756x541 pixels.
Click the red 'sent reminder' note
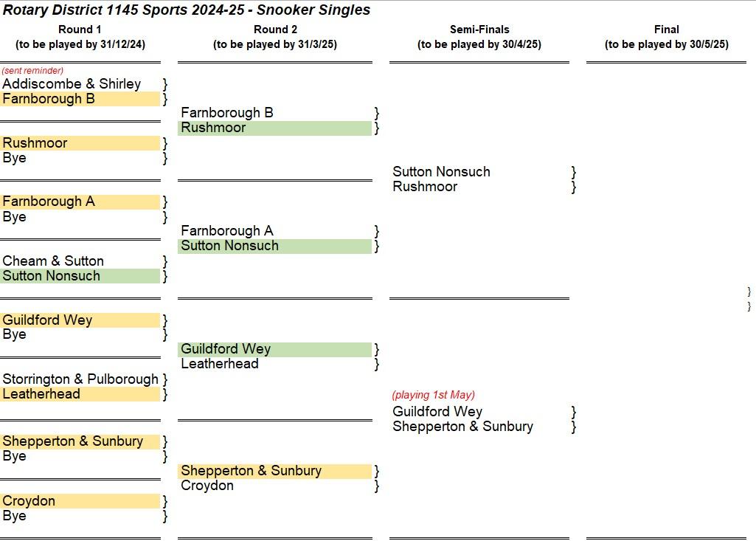[x=32, y=70]
